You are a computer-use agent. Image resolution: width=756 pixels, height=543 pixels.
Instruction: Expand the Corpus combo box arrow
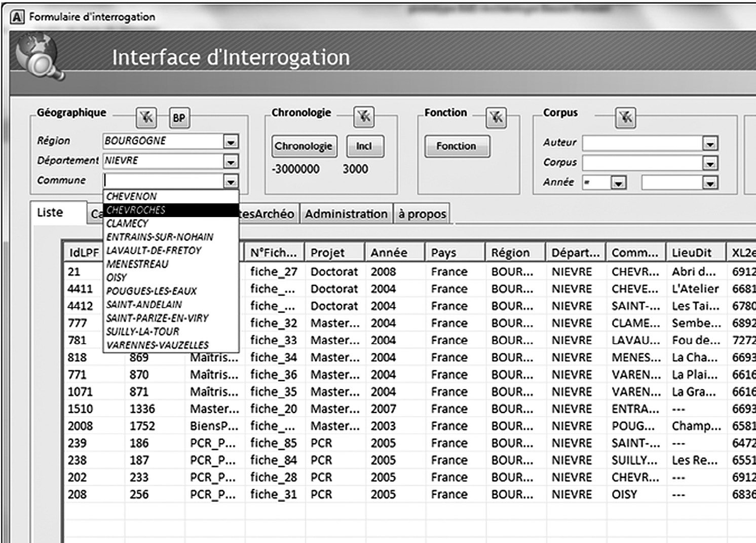coord(710,163)
